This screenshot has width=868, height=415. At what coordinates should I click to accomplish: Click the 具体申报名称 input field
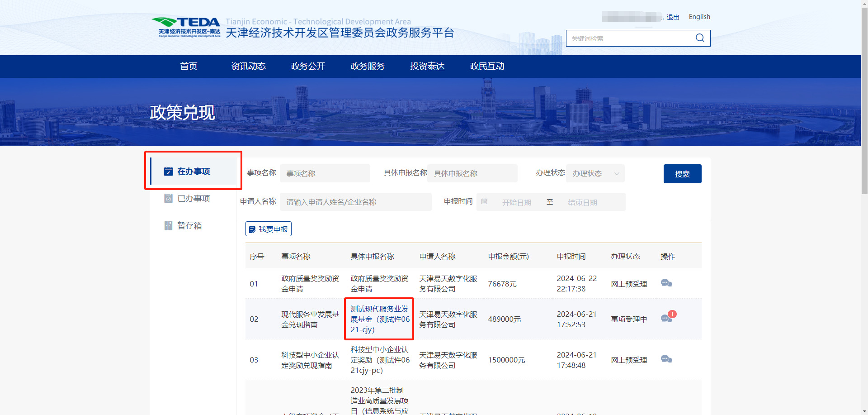click(x=472, y=173)
